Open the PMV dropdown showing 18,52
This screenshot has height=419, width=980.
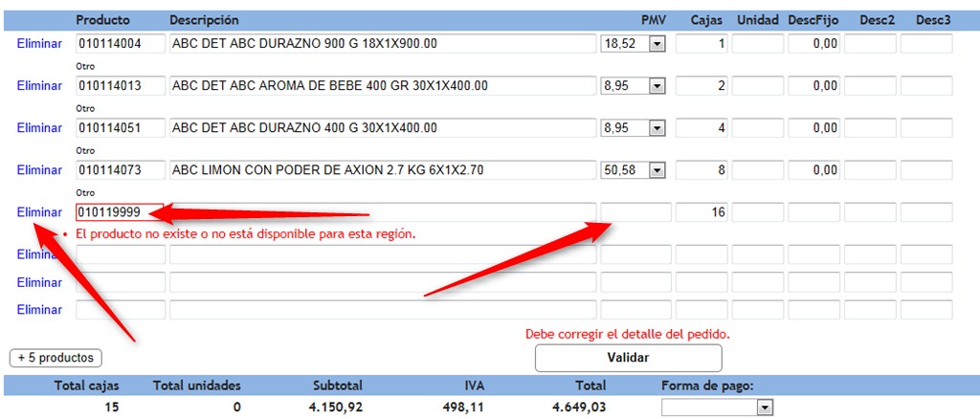[657, 44]
